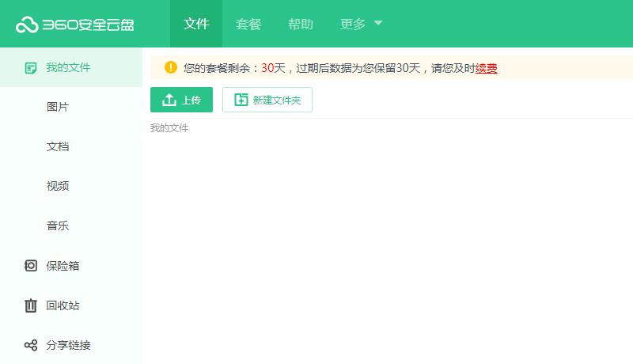Click the new folder plus icon
Viewport: 633px width, 364px height.
[x=241, y=100]
